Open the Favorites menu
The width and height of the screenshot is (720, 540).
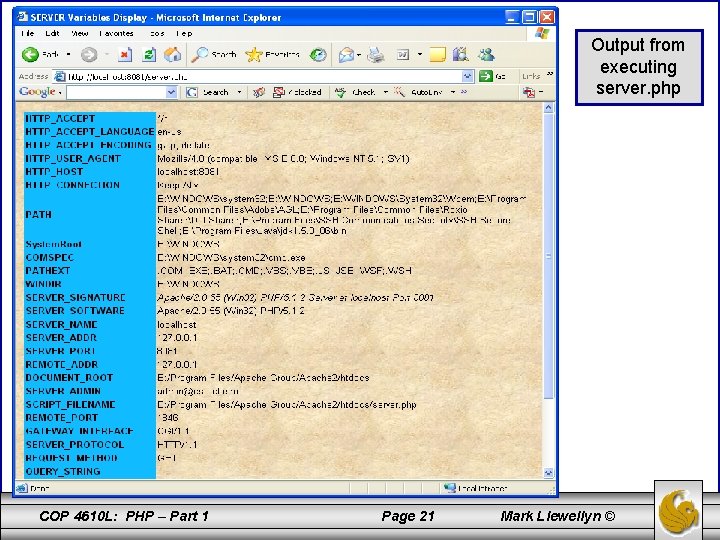click(x=117, y=33)
